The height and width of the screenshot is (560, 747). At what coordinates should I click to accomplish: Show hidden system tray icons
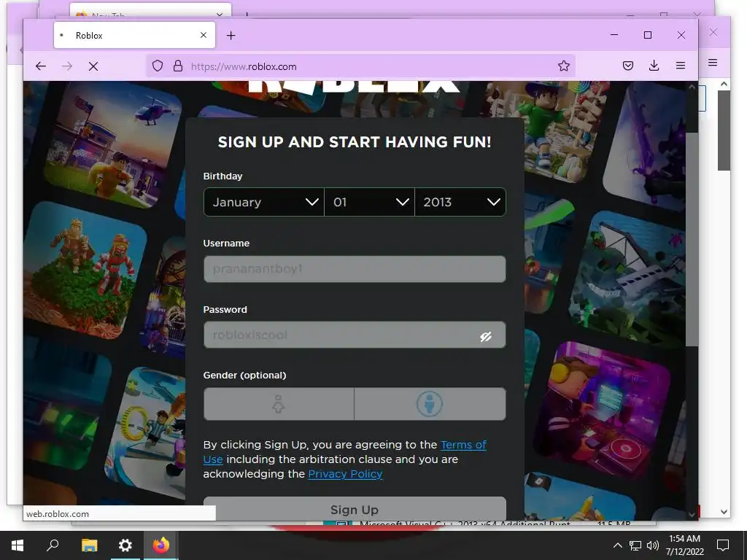(x=617, y=545)
